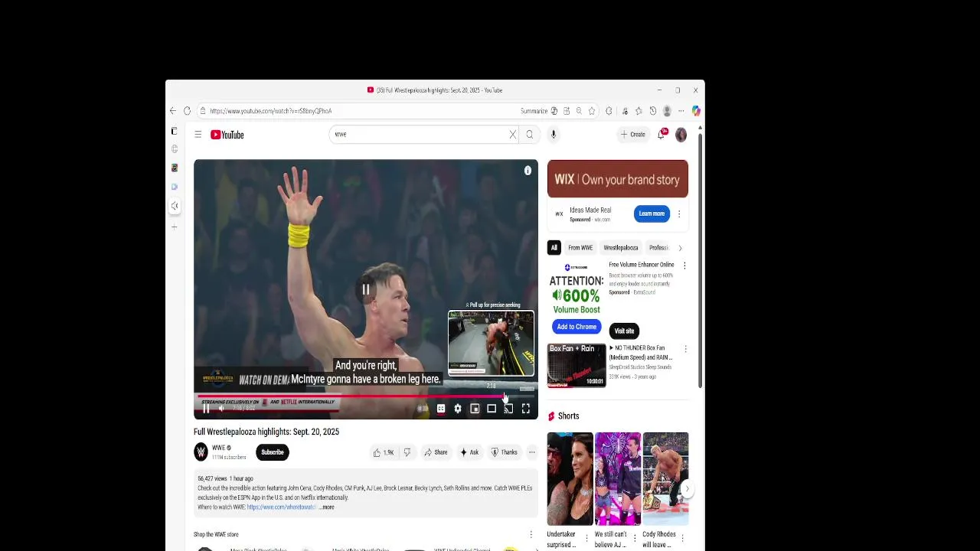Viewport: 980px width, 551px height.
Task: Click the Create button
Action: click(x=633, y=135)
